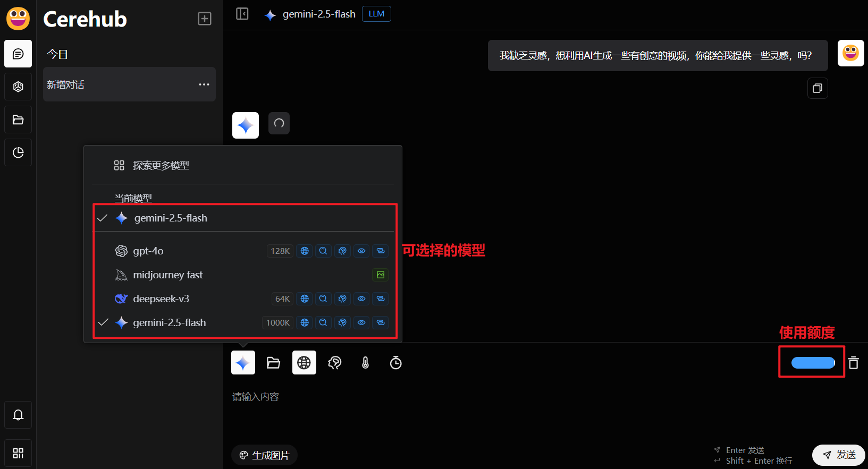This screenshot has height=469, width=868.
Task: Toggle deep thinking brain in input toolbar
Action: point(335,363)
